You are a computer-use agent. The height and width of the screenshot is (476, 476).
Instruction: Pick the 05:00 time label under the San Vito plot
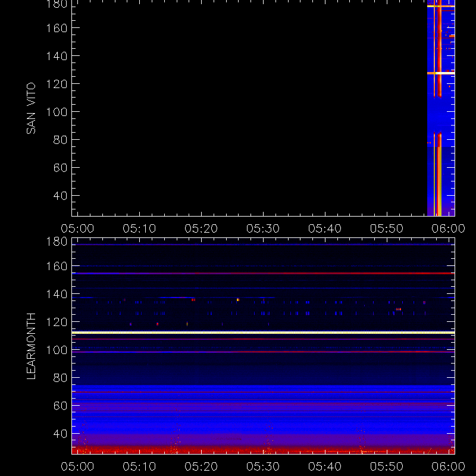(x=77, y=228)
